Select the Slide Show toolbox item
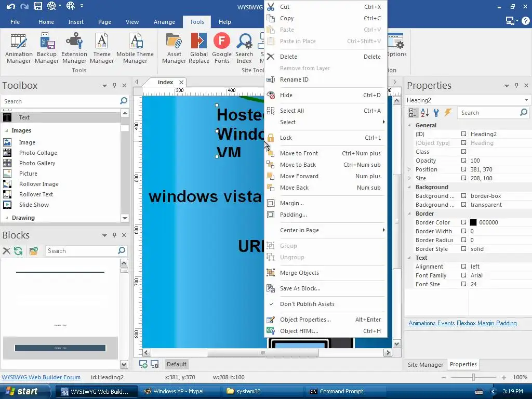 (34, 205)
